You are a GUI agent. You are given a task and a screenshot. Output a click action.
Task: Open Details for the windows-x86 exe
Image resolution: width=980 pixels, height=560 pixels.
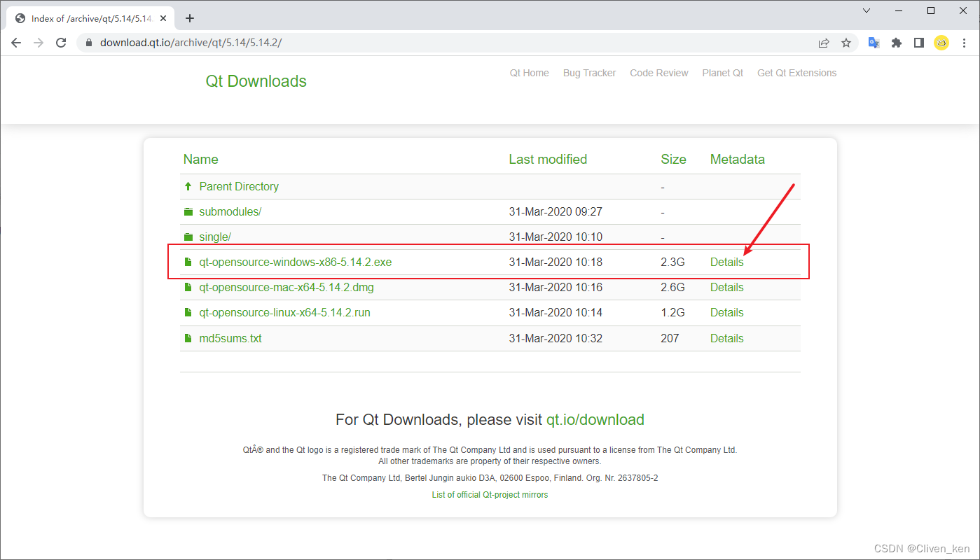tap(726, 262)
